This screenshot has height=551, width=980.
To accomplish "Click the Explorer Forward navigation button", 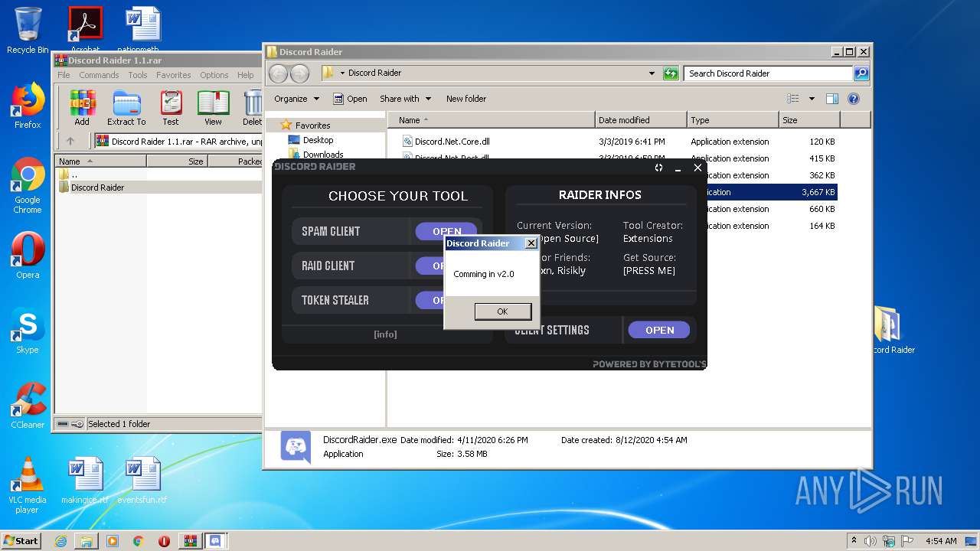I will click(299, 73).
